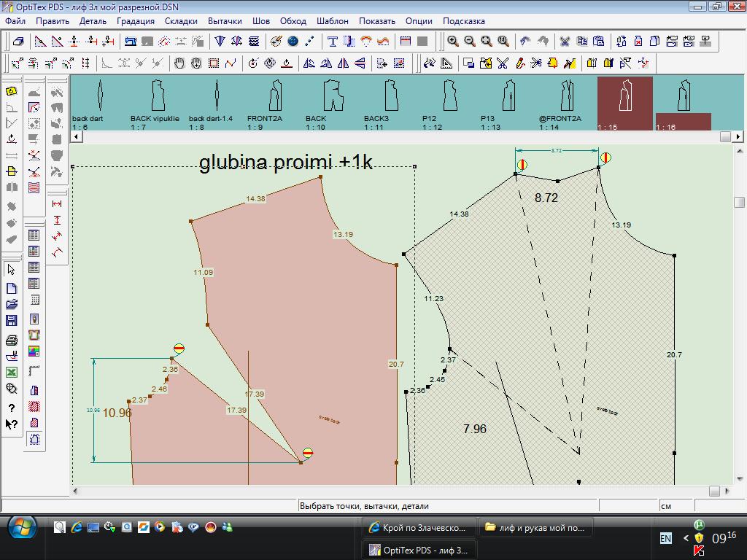The image size is (747, 560).
Task: Click the EN language indicator in tray
Action: pyautogui.click(x=665, y=538)
